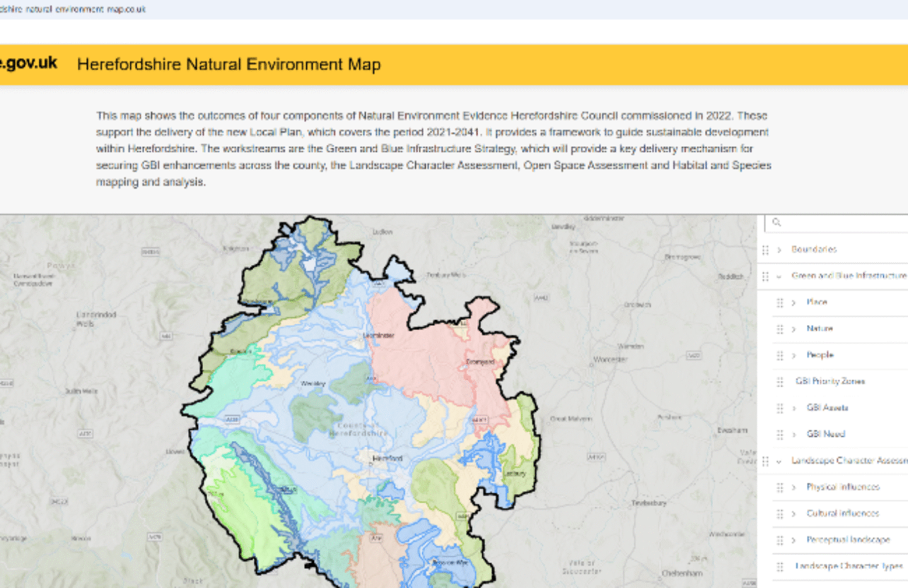Expand the People sublayer group
The image size is (908, 588).
794,355
